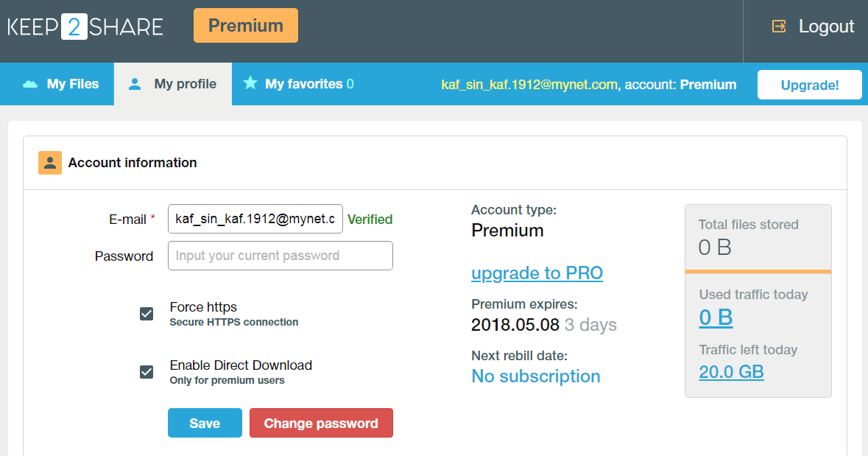Click the star icon next to My favorites

click(252, 83)
